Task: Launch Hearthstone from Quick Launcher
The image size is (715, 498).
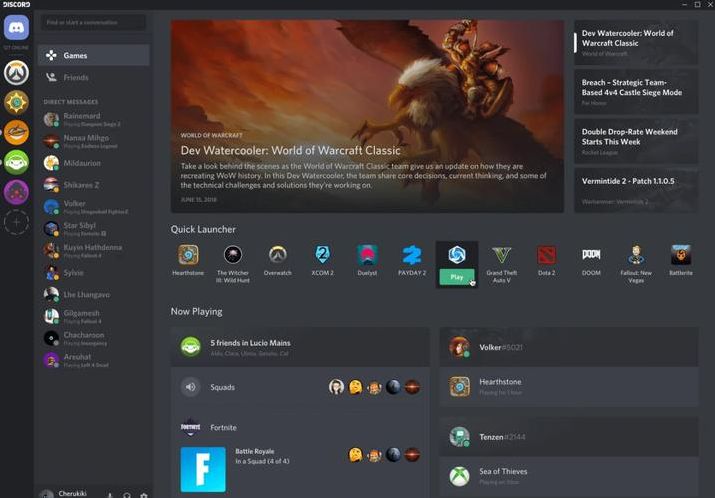Action: [188, 255]
